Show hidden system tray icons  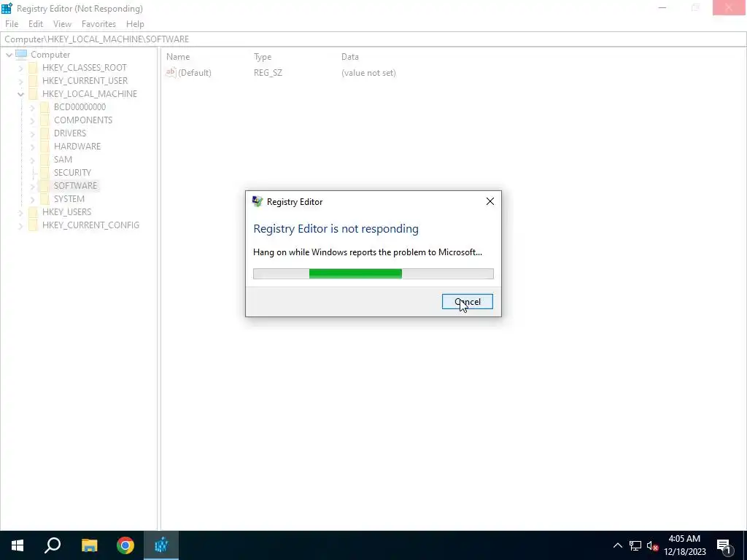617,545
